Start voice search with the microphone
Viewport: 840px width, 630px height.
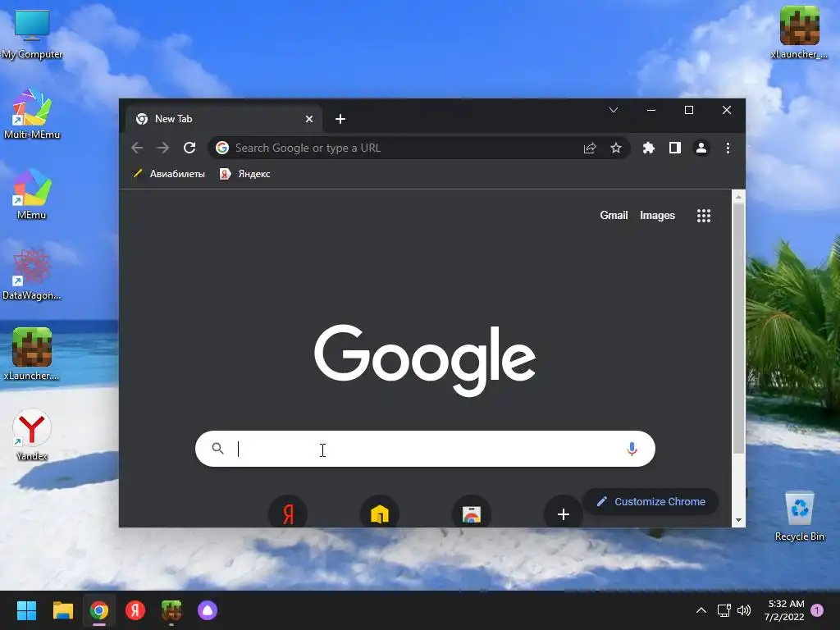tap(632, 449)
